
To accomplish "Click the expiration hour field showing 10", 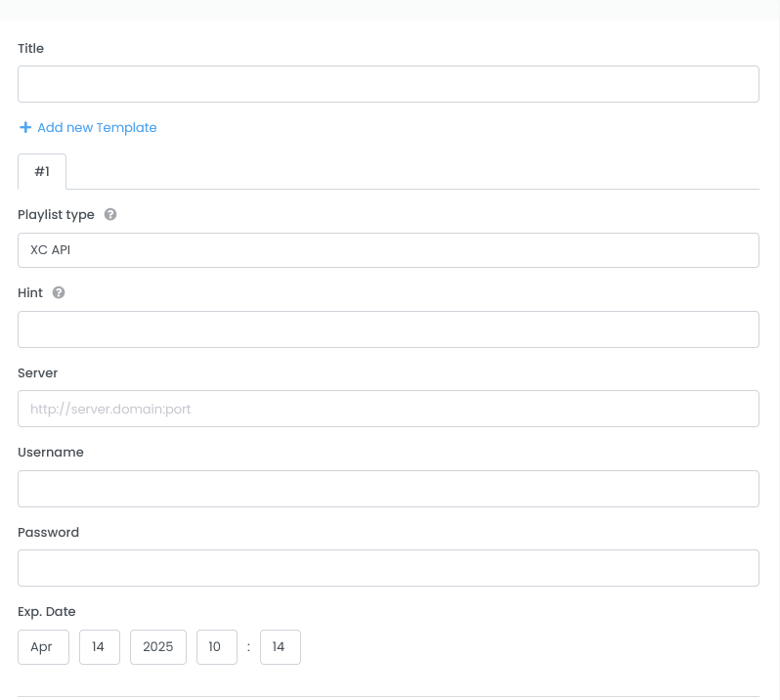I will point(216,647).
